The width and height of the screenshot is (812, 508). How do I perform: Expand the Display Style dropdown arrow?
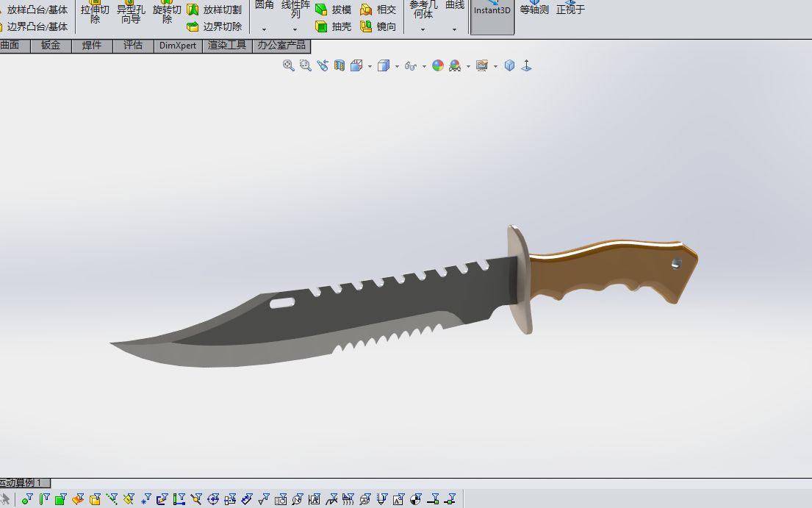point(398,66)
